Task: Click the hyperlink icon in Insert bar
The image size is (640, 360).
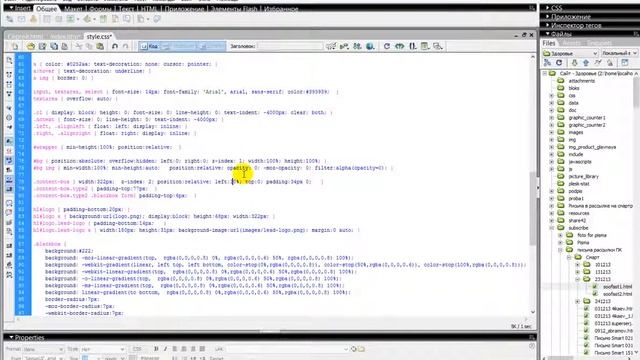Action: [9, 19]
